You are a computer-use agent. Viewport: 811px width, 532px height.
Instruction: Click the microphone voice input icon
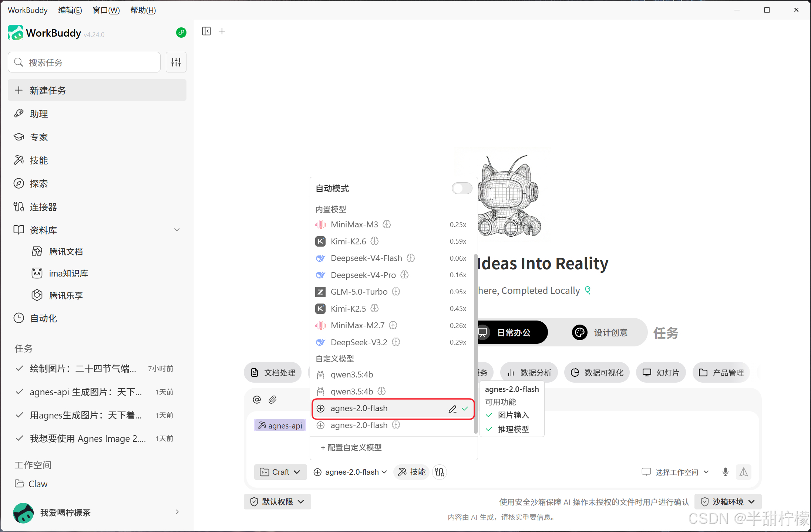point(725,472)
